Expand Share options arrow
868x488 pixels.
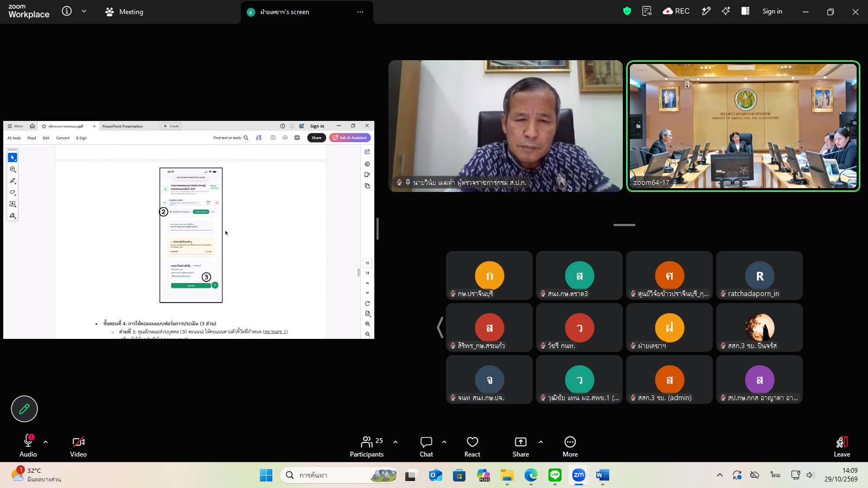point(541,442)
